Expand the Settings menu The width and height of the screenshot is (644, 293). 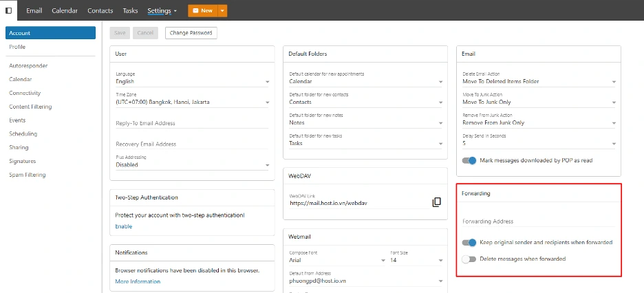162,11
